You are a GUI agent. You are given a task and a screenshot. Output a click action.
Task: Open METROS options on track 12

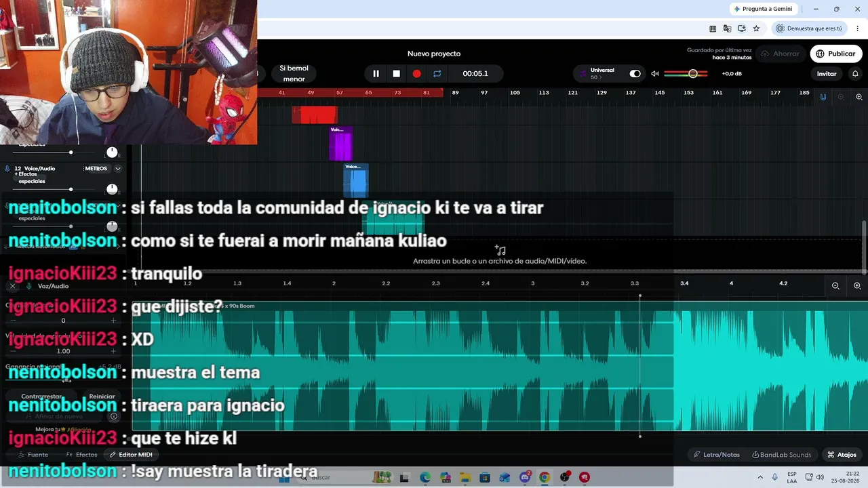coord(96,169)
